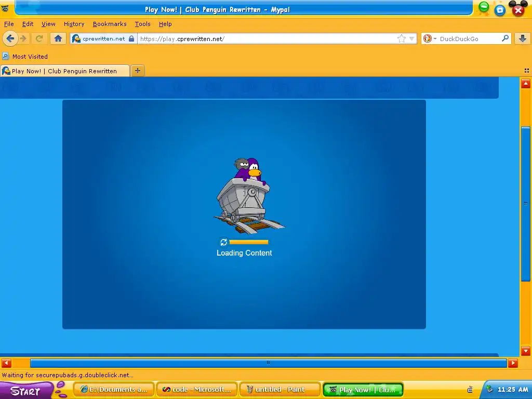Viewport: 532px width, 399px height.
Task: Open the File menu
Action: pyautogui.click(x=9, y=24)
